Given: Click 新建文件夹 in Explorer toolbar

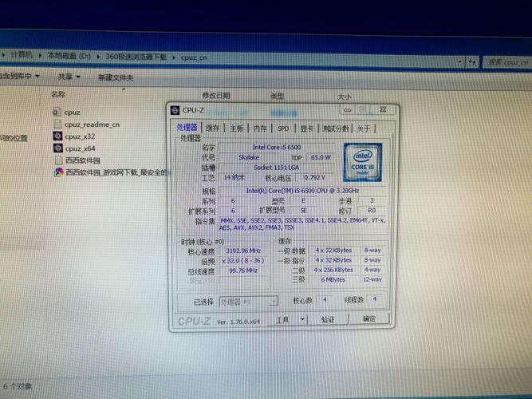Looking at the screenshot, I should click(116, 77).
